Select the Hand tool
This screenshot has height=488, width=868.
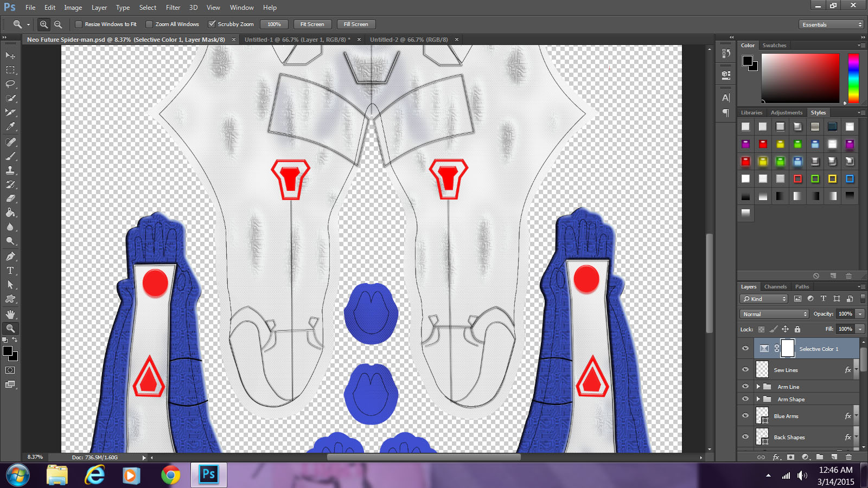coord(10,314)
